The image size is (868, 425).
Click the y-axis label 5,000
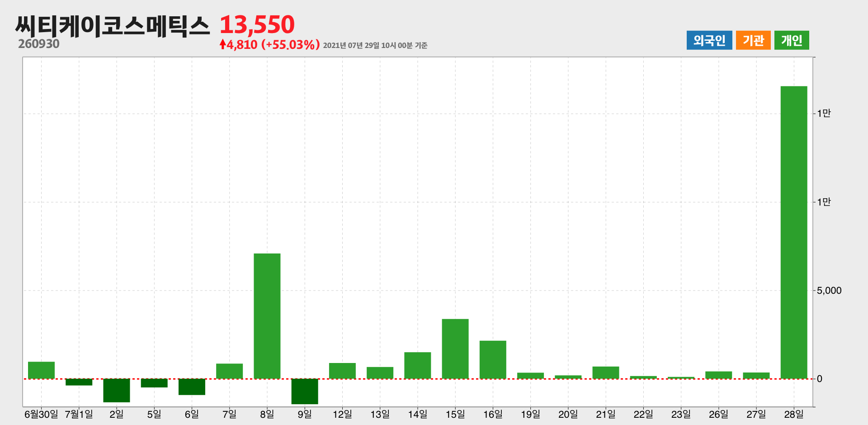829,291
